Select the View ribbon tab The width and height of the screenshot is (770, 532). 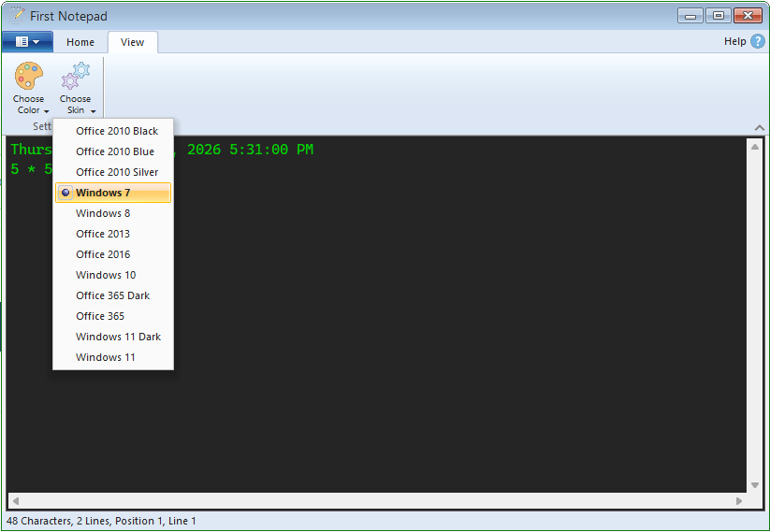pos(132,42)
